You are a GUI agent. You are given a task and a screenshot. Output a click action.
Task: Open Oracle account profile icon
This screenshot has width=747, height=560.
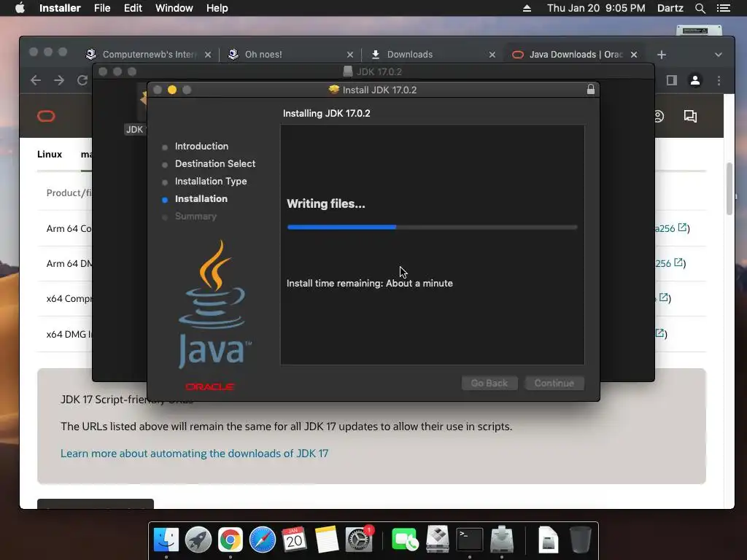click(659, 116)
